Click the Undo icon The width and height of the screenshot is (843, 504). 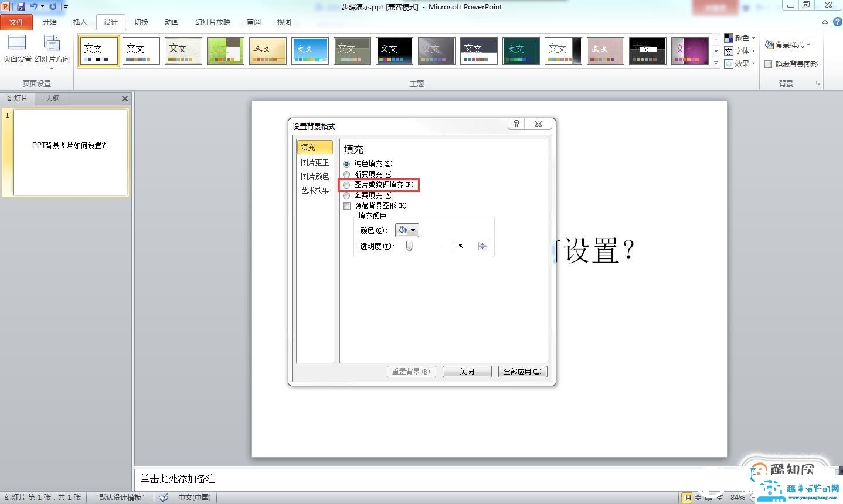(33, 6)
